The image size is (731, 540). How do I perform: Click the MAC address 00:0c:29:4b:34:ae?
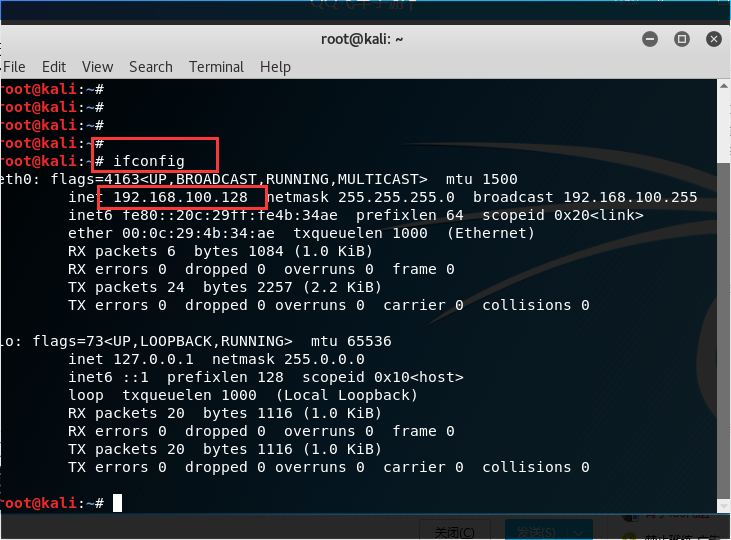click(198, 233)
